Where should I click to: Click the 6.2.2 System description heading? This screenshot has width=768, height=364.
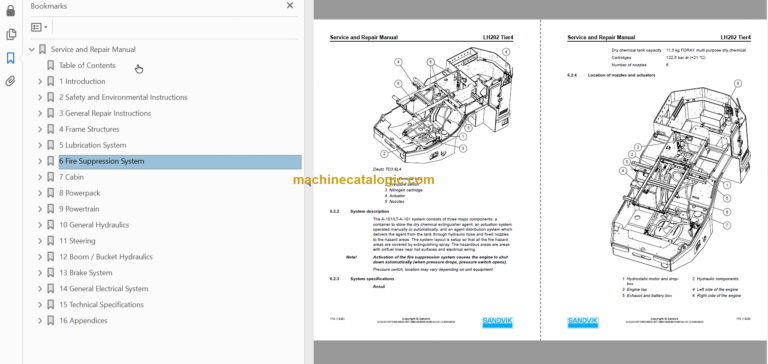[359, 211]
